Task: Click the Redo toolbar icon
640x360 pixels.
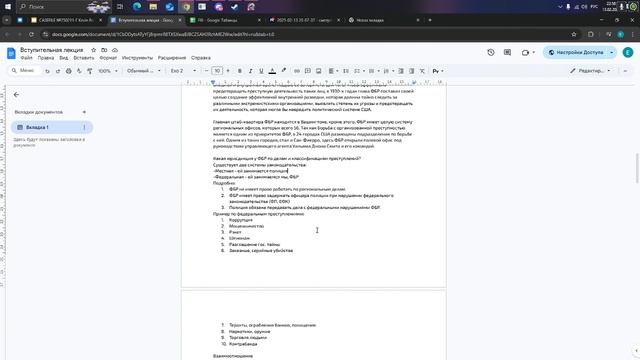Action: coord(58,71)
